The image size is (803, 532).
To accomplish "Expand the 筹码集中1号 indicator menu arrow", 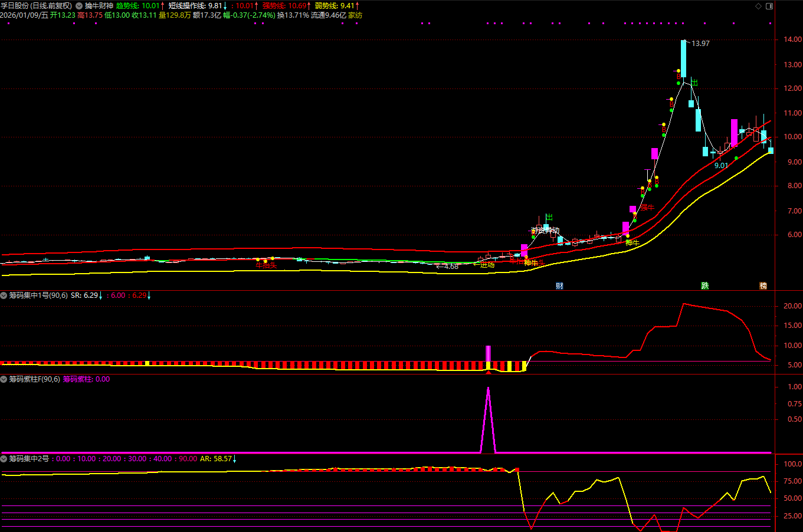I will pyautogui.click(x=4, y=295).
